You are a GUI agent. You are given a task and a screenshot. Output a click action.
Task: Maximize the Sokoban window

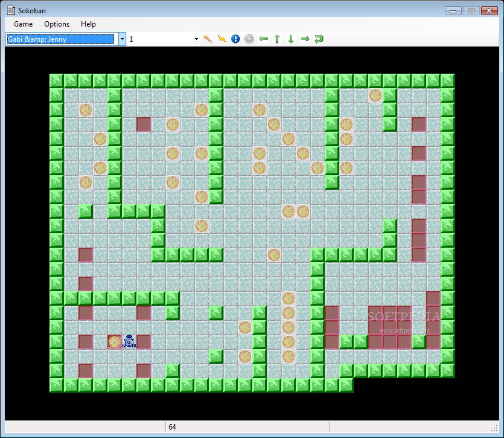[471, 11]
